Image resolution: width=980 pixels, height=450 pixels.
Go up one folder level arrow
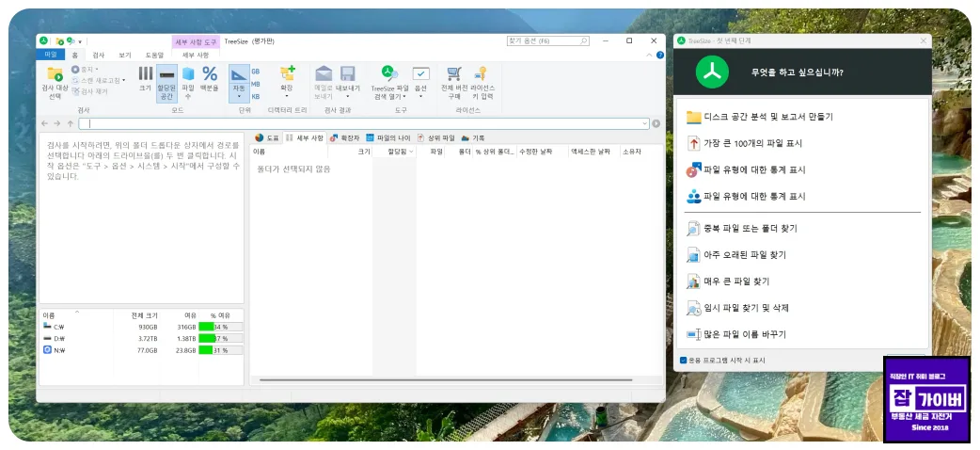coord(70,124)
